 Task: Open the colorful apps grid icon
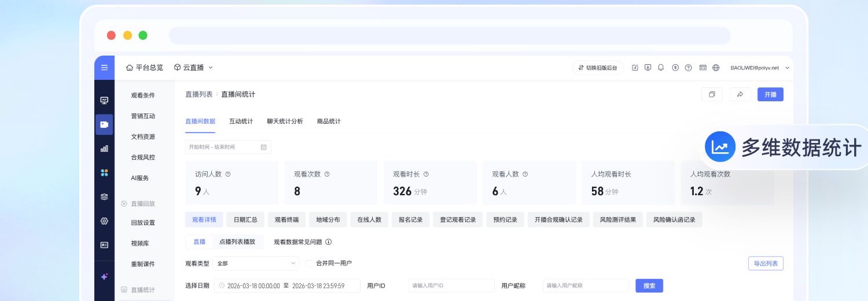[x=104, y=172]
